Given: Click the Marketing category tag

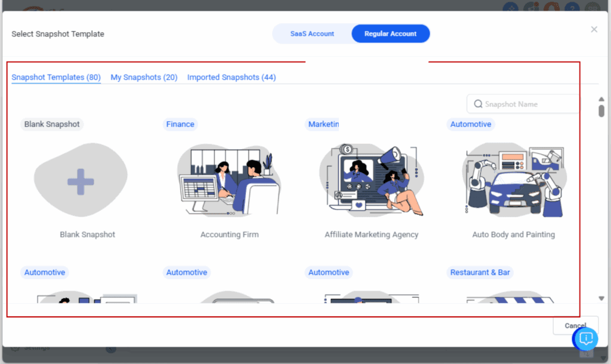Looking at the screenshot, I should coord(323,124).
